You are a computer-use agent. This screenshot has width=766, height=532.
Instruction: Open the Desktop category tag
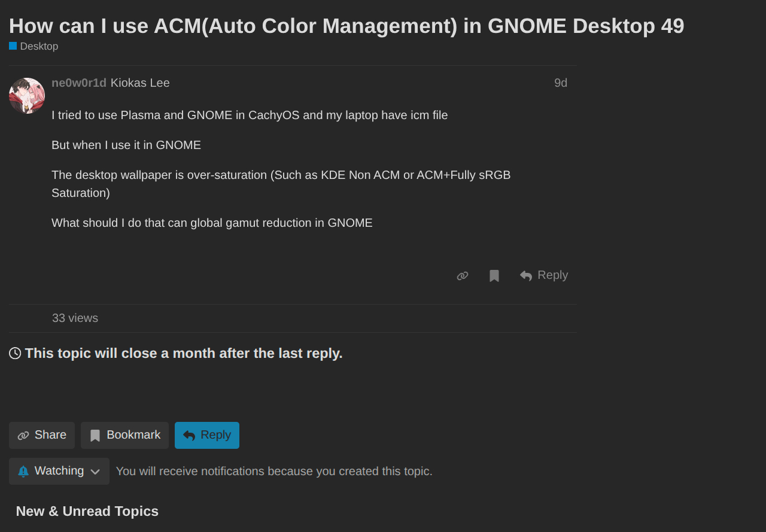(39, 47)
